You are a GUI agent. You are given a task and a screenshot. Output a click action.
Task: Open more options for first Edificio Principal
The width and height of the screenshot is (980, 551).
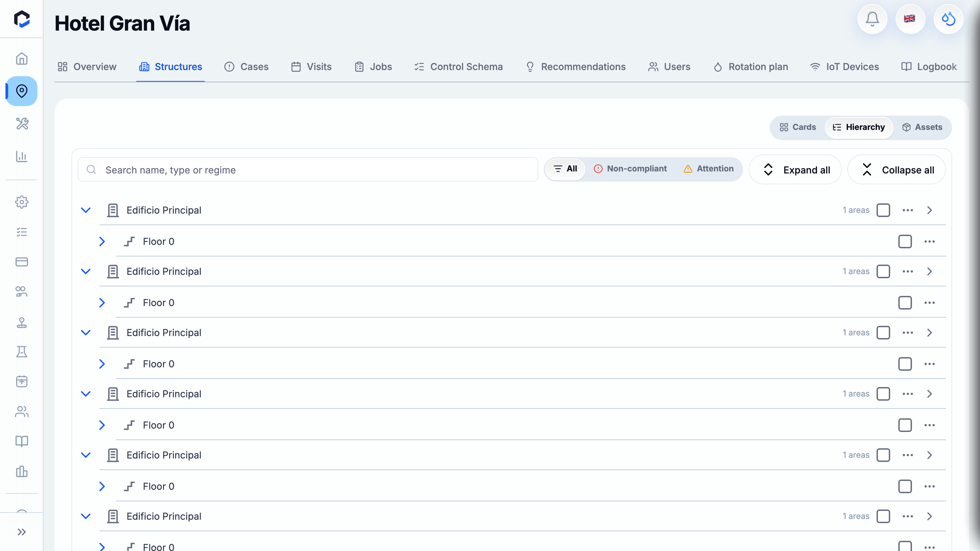(x=908, y=210)
